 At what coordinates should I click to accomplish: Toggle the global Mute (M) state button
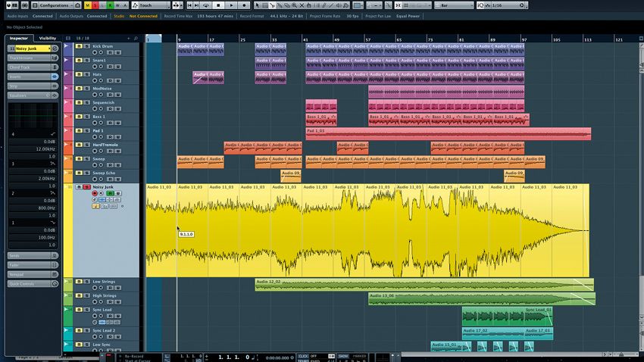pyautogui.click(x=87, y=5)
